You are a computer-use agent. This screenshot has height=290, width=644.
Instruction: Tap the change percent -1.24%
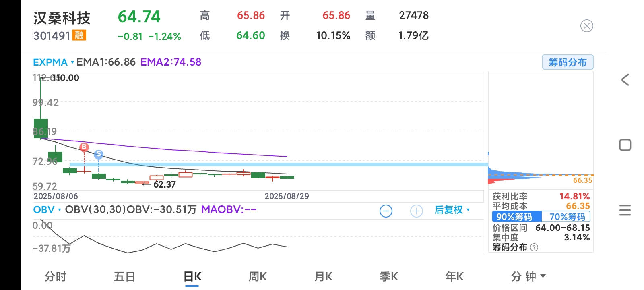click(x=165, y=37)
